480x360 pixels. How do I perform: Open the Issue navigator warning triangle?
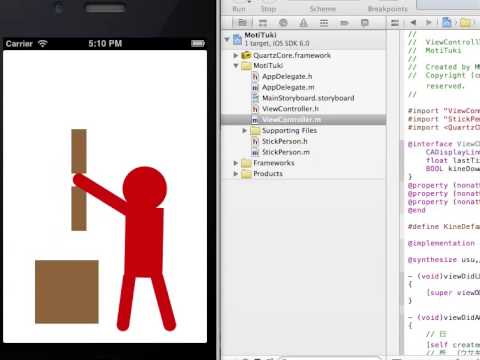pos(303,23)
